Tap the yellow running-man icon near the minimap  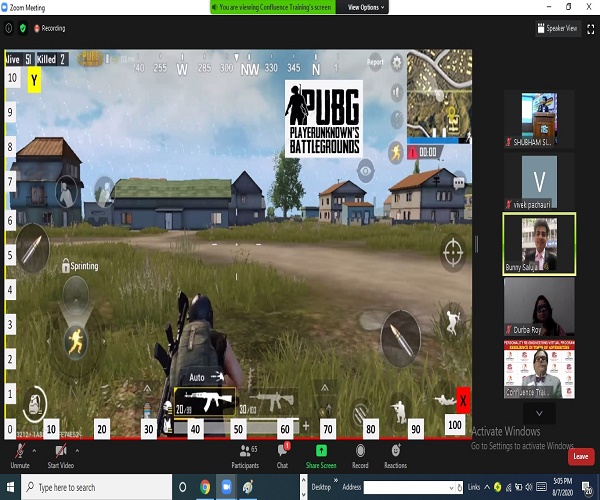pyautogui.click(x=395, y=153)
